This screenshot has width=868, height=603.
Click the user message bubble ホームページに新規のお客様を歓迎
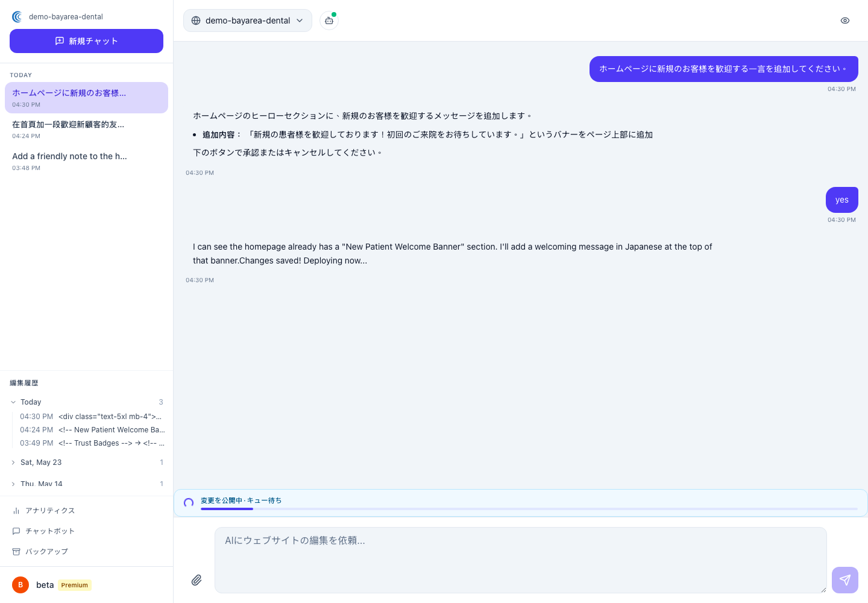click(x=724, y=69)
